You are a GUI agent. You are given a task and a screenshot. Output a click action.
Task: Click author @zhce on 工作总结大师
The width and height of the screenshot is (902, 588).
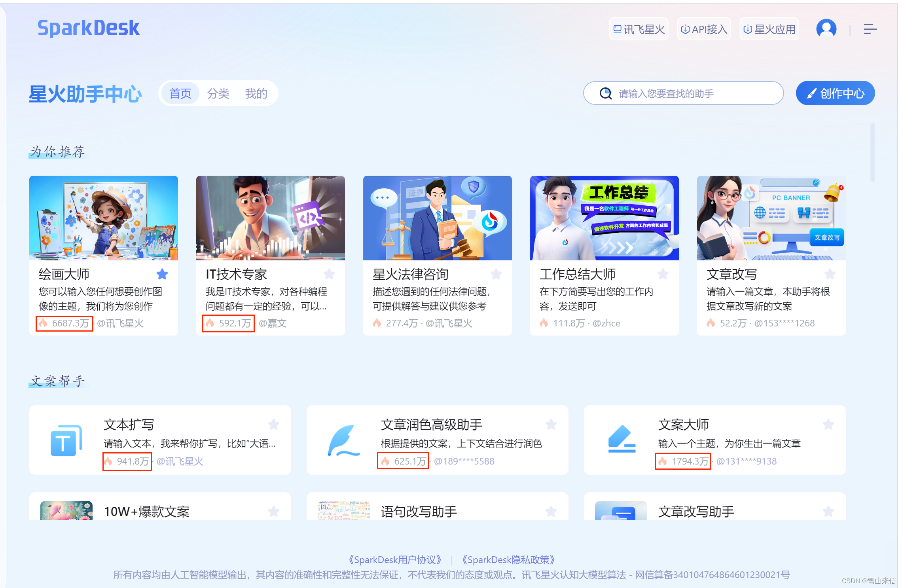[606, 323]
